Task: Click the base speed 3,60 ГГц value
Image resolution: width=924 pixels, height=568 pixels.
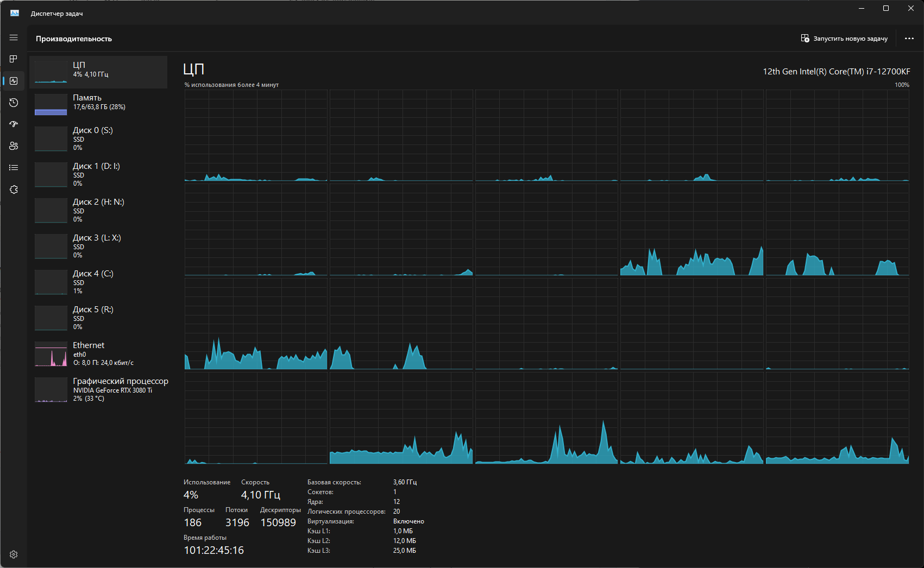Action: 405,482
